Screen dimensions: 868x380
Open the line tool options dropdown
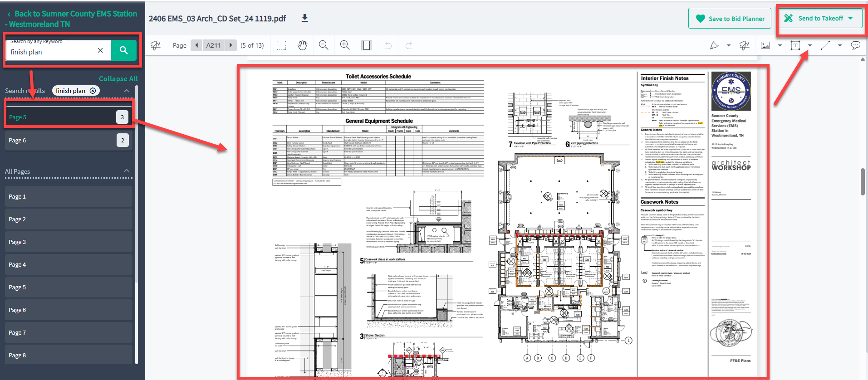[840, 45]
